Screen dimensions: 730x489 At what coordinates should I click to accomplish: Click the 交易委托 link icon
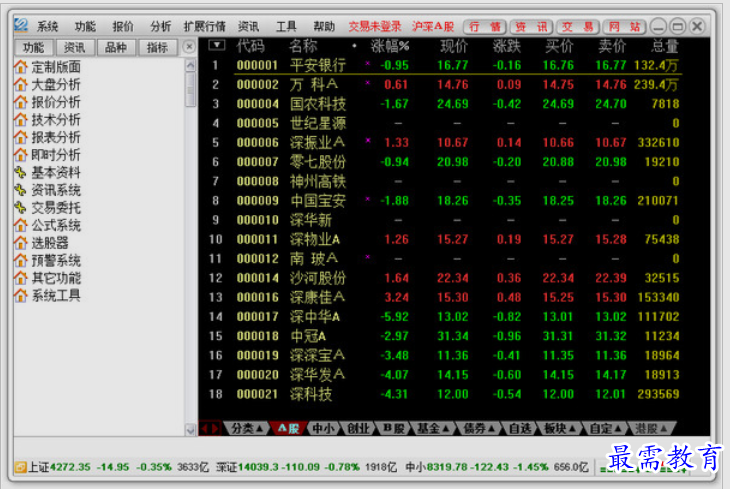(20, 208)
